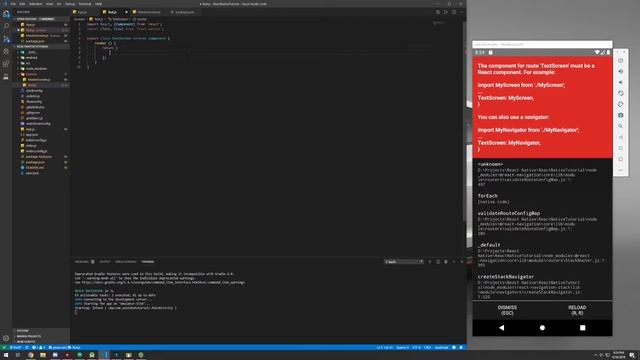The height and width of the screenshot is (360, 640).
Task: Open the more actions ellipsis in the editor toolbar
Action: [462, 12]
